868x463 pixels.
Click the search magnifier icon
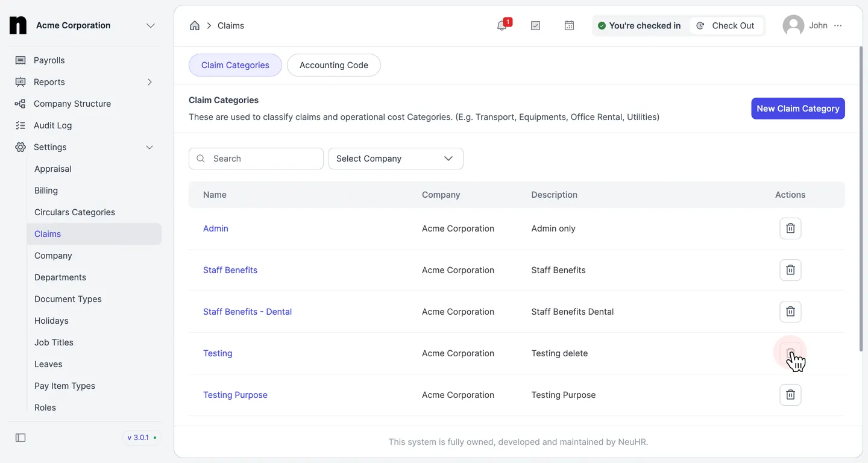click(201, 159)
